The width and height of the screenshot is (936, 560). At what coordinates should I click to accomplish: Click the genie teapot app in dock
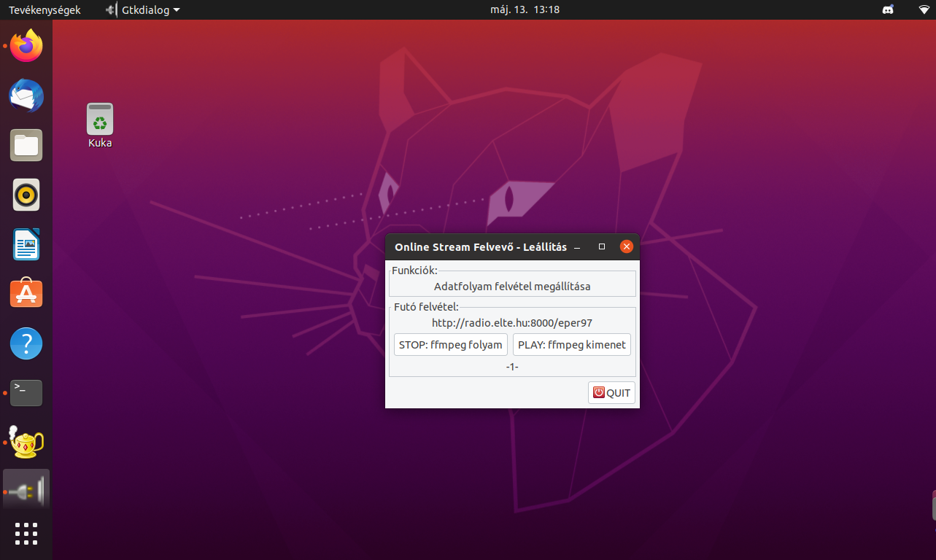click(x=26, y=443)
